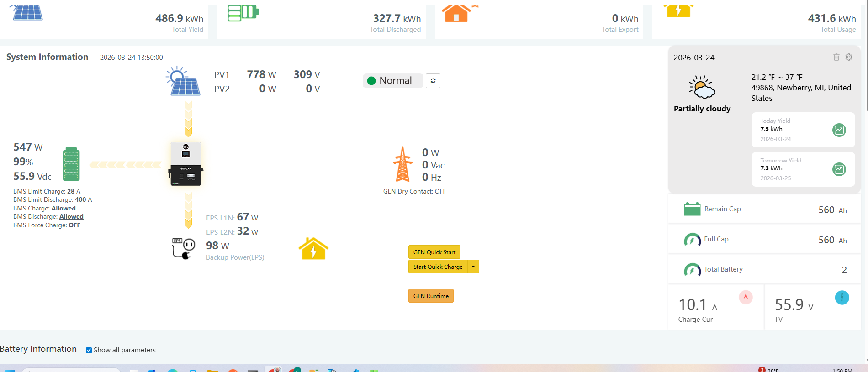
Task: Open Today Yield chart icon
Action: point(839,130)
